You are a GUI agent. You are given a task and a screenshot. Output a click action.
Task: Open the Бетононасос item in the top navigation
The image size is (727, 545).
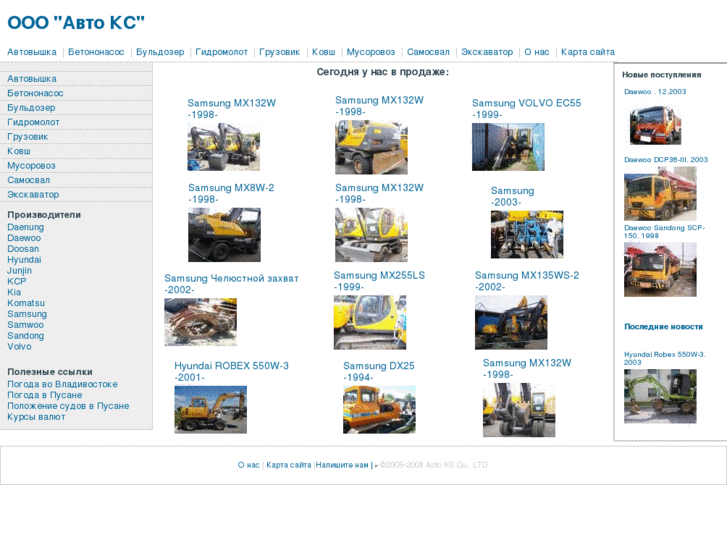[x=96, y=52]
